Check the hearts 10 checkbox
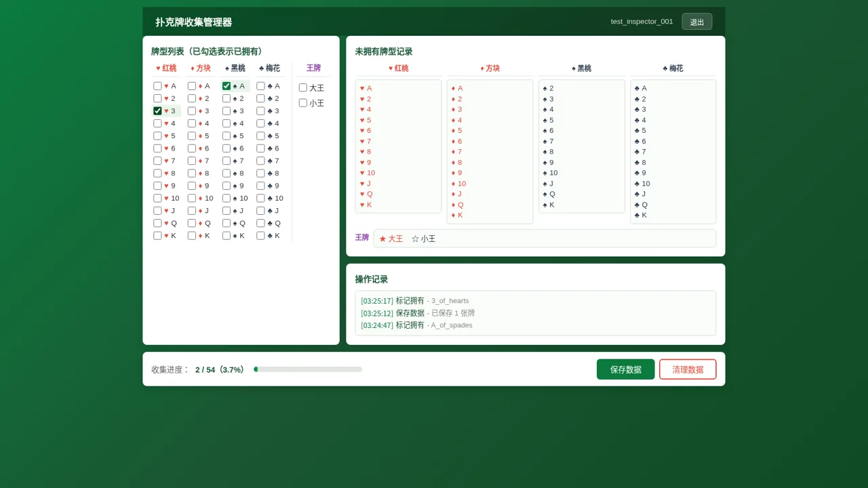This screenshot has width=868, height=488. [157, 198]
